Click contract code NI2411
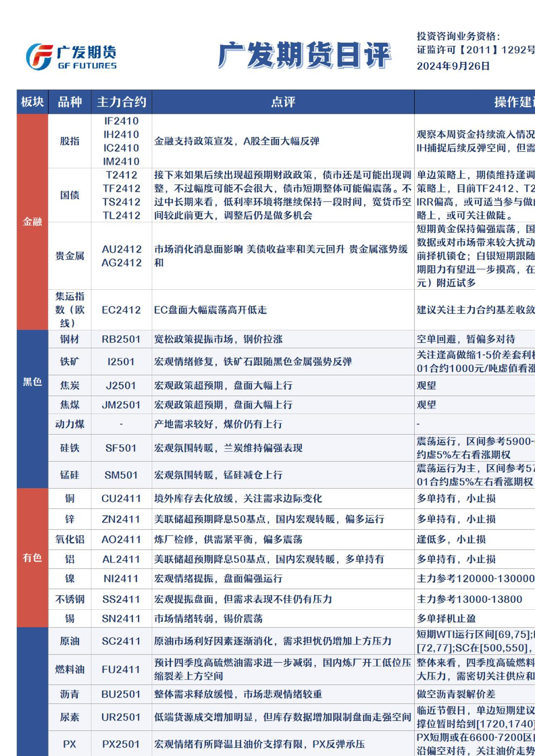This screenshot has height=756, width=535. pos(121,579)
